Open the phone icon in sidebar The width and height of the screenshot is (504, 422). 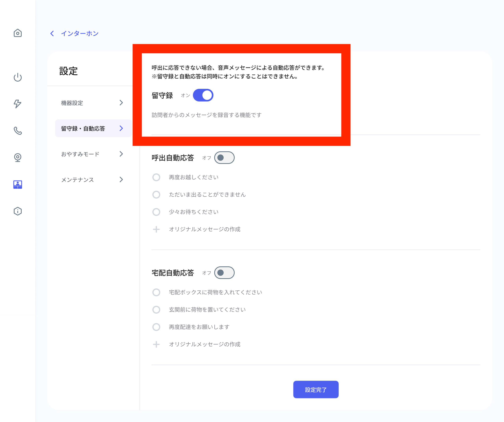pyautogui.click(x=18, y=131)
